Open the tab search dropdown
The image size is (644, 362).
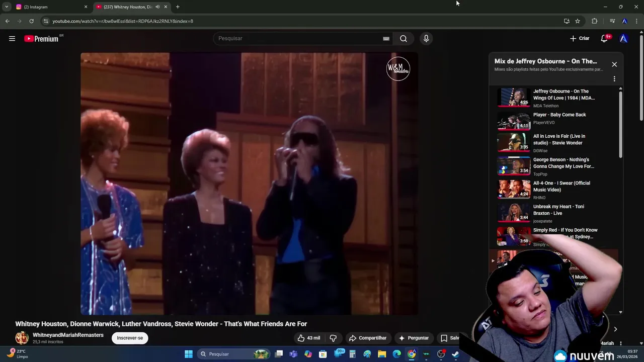(7, 7)
